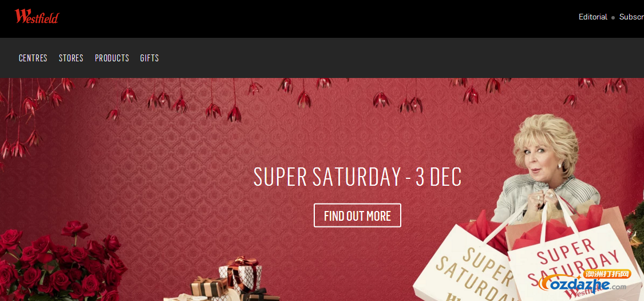Click the grey dot separator beside Editorial
Screen dimensions: 644x301
tap(613, 18)
